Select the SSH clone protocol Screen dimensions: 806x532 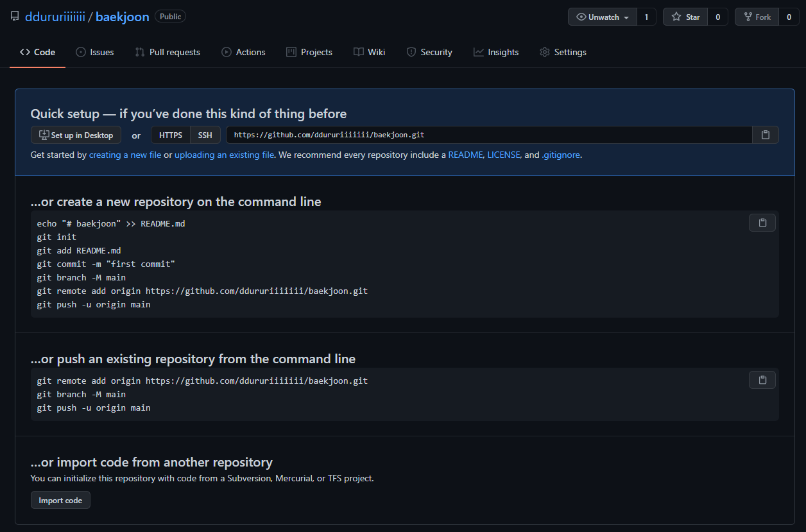[205, 135]
